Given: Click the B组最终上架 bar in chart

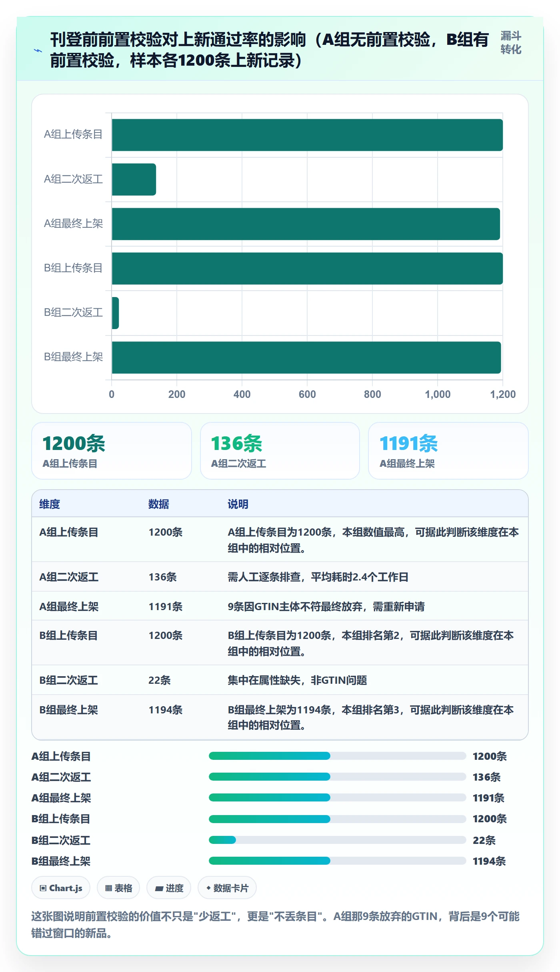Looking at the screenshot, I should 306,357.
